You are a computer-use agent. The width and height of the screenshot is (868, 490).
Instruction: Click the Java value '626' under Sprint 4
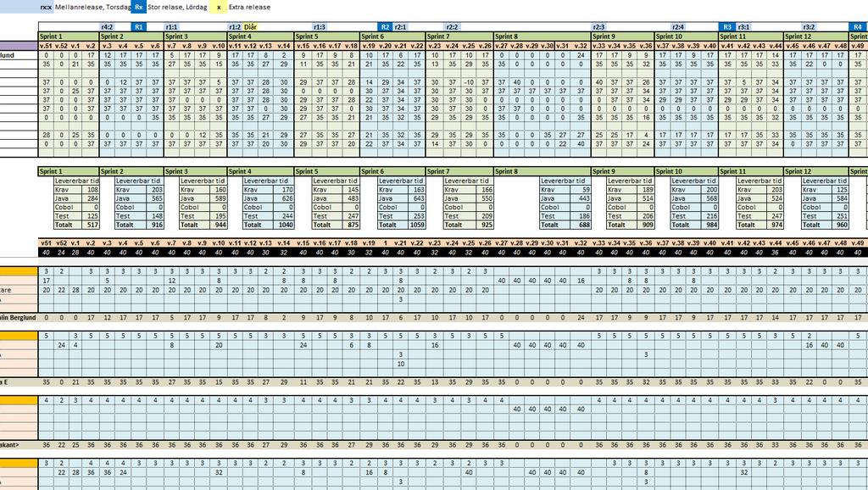click(287, 198)
